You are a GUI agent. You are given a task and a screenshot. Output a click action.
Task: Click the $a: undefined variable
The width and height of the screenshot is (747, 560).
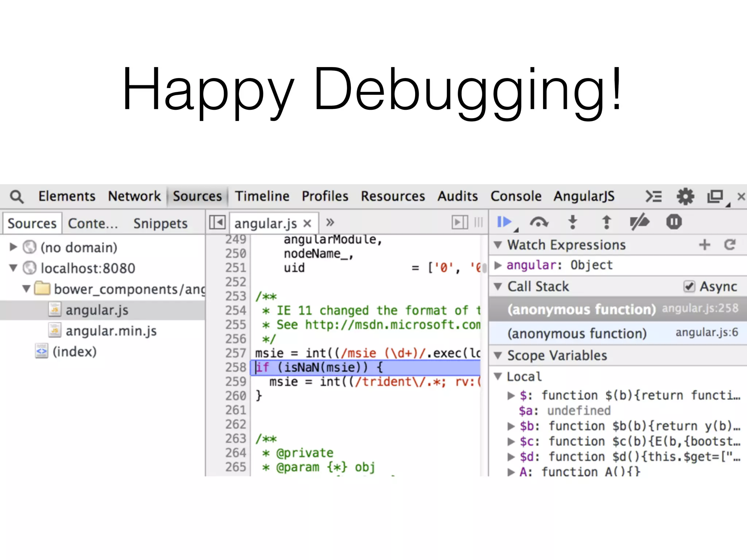pos(565,411)
